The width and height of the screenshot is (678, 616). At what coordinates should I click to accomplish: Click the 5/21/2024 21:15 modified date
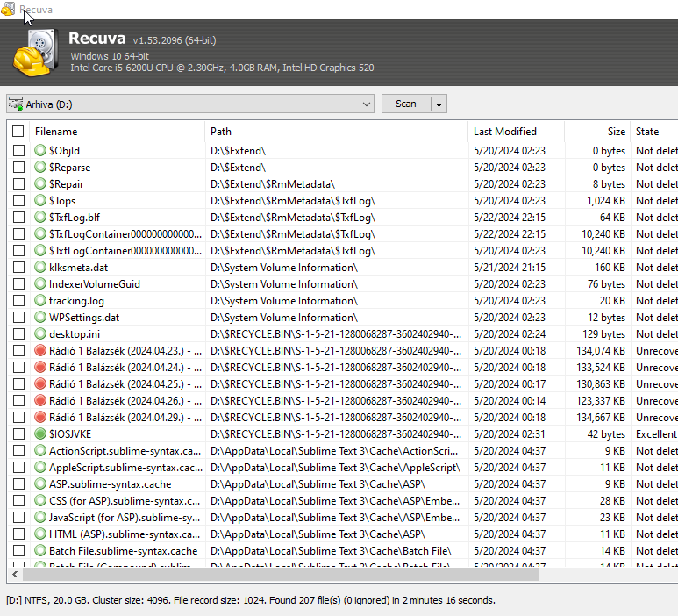(510, 268)
